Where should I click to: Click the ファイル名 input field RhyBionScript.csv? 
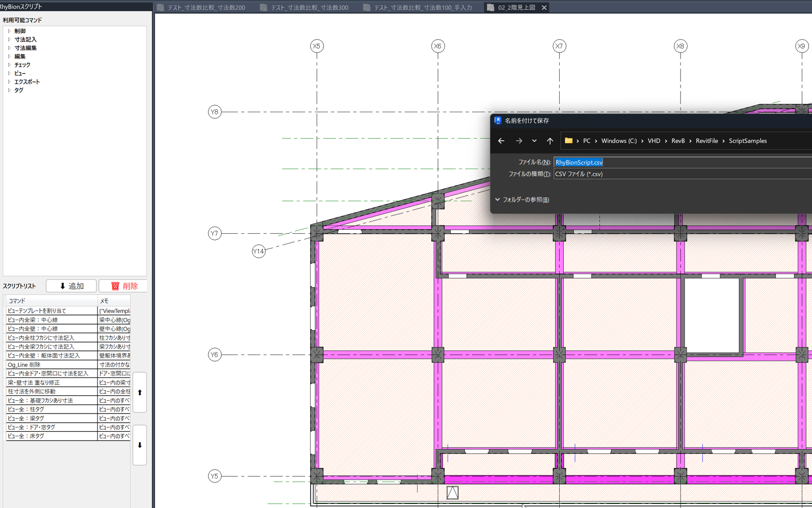683,163
